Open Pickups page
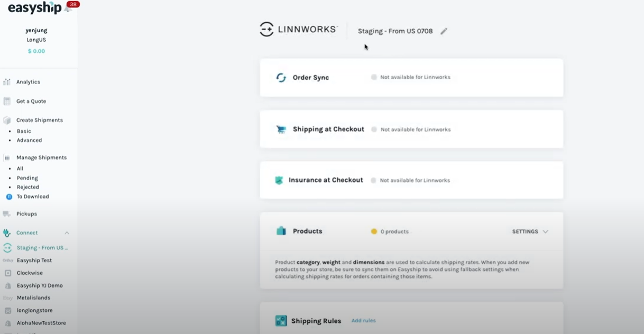644x334 pixels. click(26, 214)
